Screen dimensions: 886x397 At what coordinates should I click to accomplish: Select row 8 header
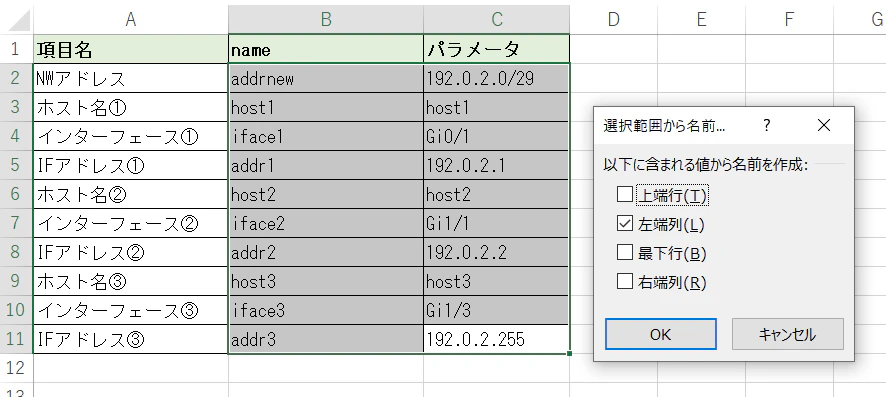click(16, 252)
